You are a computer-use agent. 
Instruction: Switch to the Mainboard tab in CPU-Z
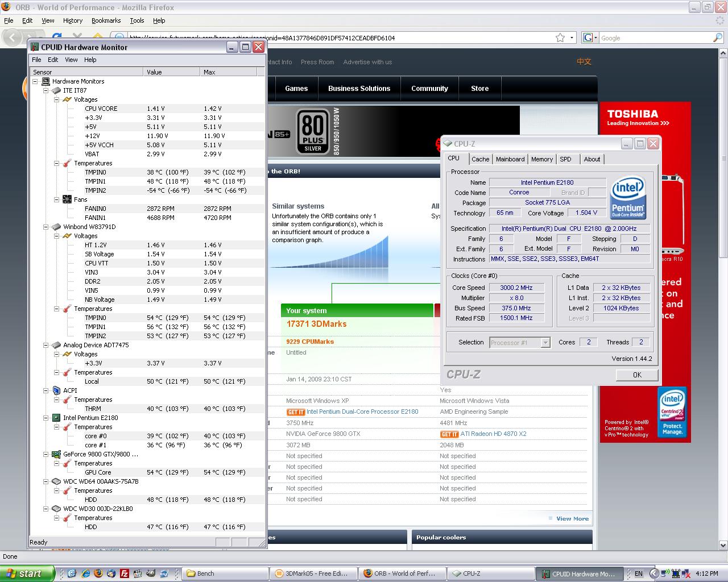click(510, 159)
